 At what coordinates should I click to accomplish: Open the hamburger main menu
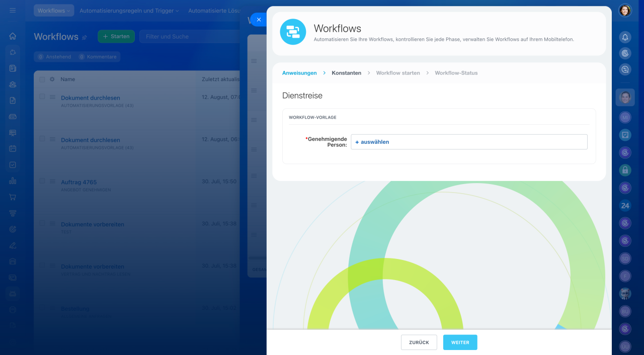[x=13, y=10]
